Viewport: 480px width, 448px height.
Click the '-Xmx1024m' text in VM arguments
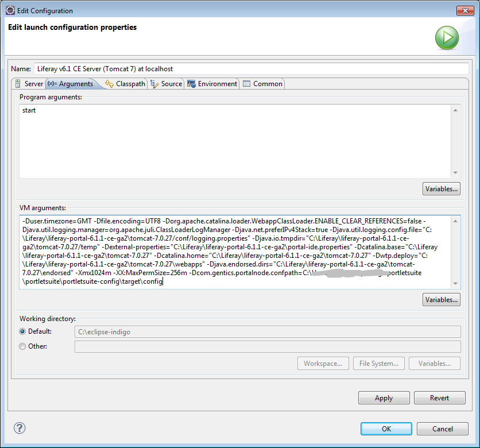click(x=94, y=273)
